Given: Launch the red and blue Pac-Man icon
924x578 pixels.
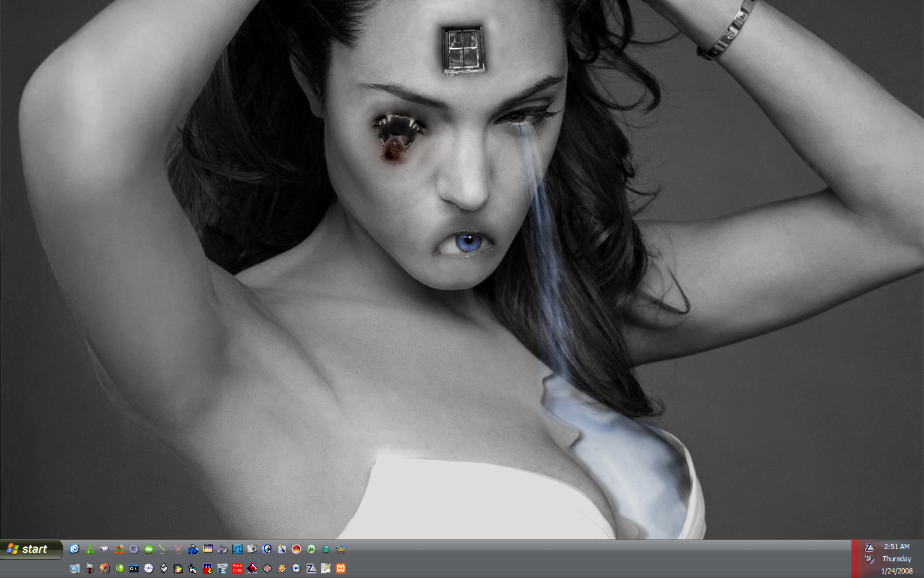Looking at the screenshot, I should pyautogui.click(x=207, y=568).
